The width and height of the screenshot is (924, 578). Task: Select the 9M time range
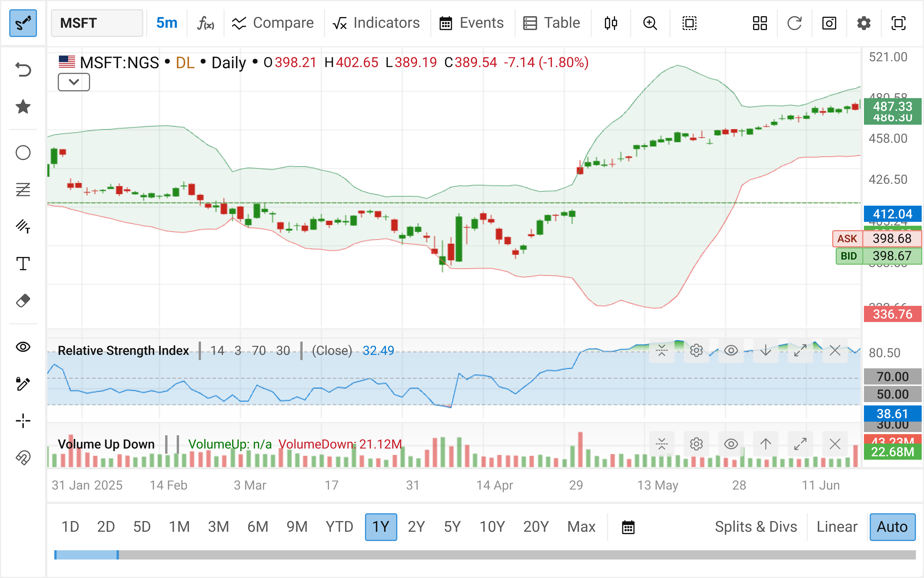click(x=297, y=527)
